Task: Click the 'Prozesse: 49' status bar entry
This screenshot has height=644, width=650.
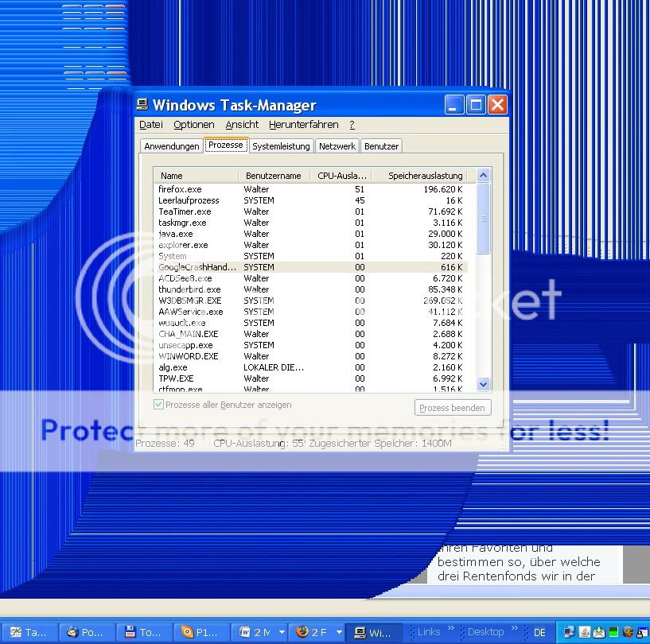Action: [165, 444]
